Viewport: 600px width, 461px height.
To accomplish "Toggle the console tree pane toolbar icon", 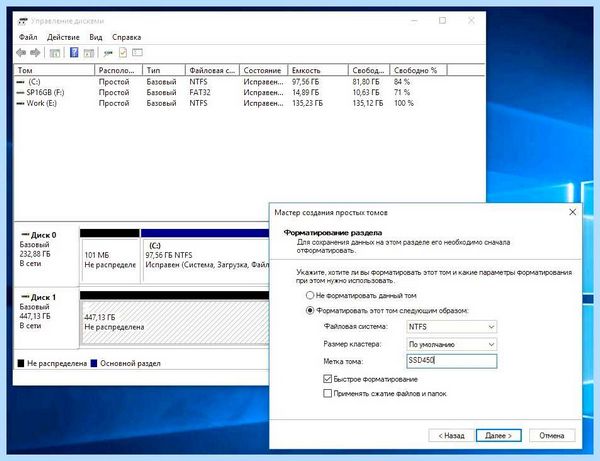I will tap(55, 53).
